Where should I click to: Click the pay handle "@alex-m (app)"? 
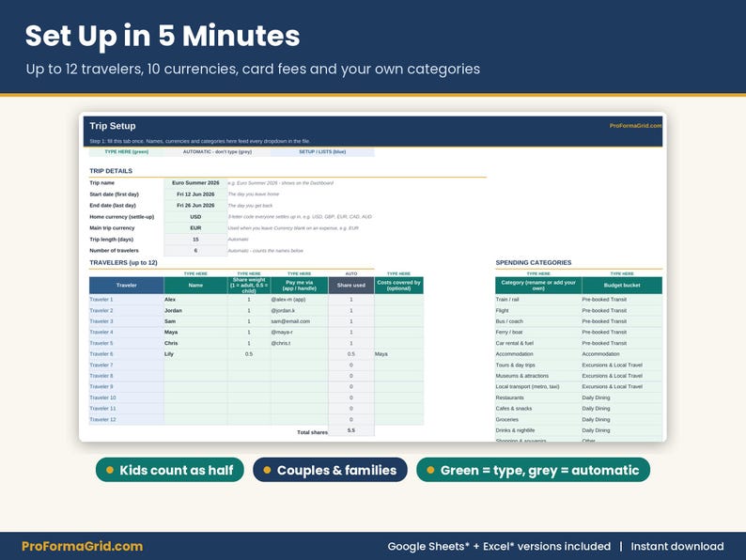(x=300, y=300)
